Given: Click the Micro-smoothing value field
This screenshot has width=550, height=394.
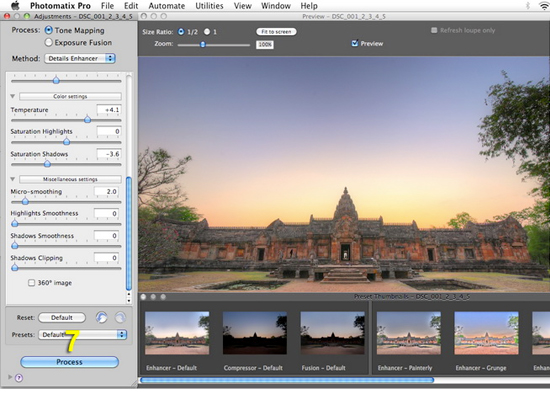Looking at the screenshot, I should click(x=106, y=192).
